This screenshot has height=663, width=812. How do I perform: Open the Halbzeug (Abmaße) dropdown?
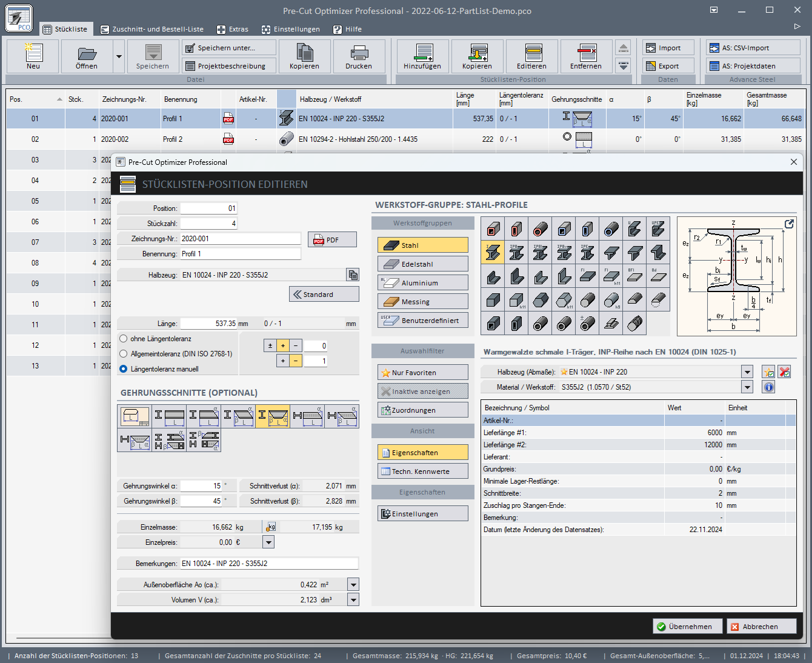click(x=747, y=372)
